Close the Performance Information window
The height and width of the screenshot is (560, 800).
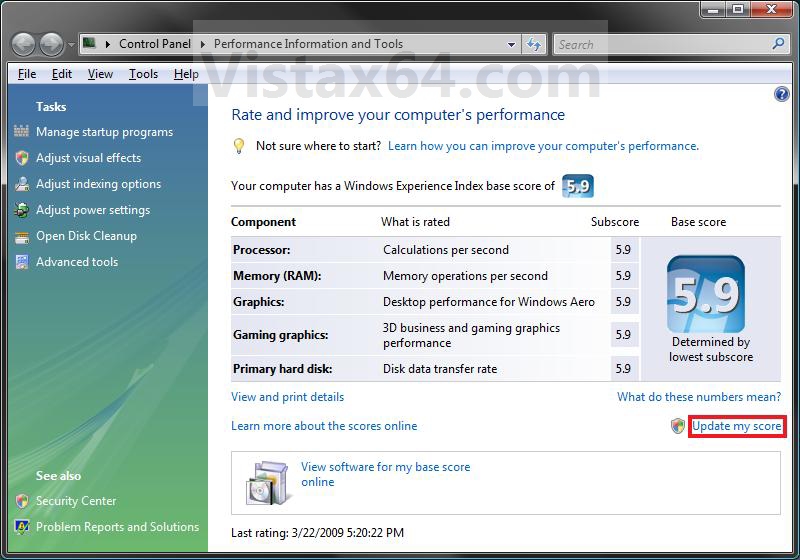point(771,9)
